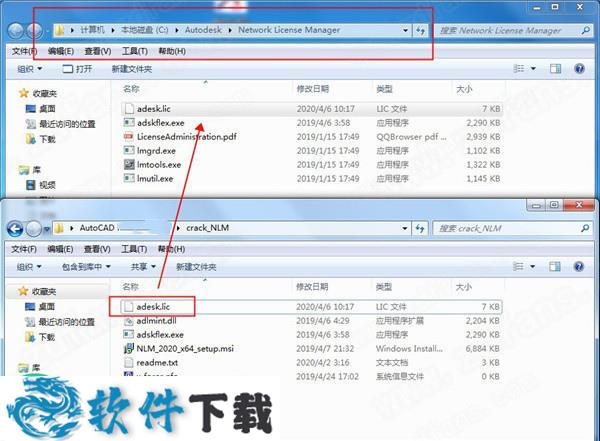Click Autodesk breadcrumb in address bar

click(203, 30)
